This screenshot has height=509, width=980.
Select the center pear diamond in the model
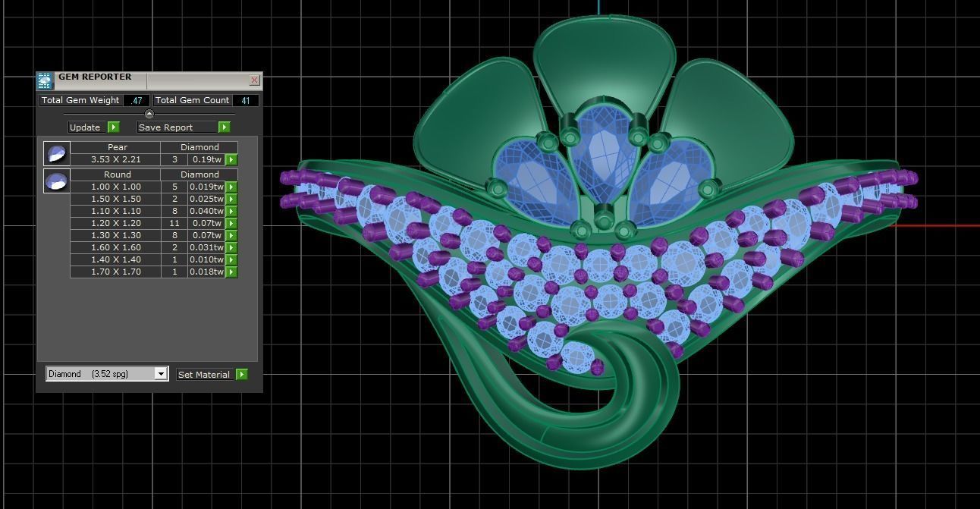point(603,156)
